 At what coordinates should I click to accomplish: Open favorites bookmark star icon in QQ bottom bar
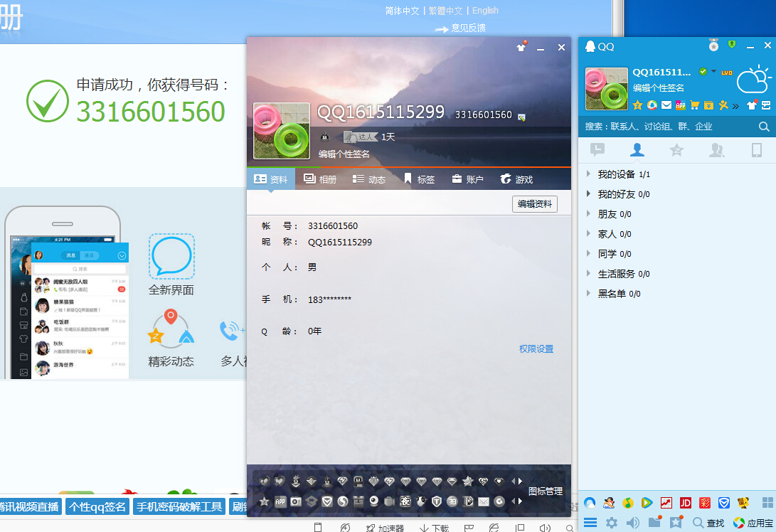676,521
